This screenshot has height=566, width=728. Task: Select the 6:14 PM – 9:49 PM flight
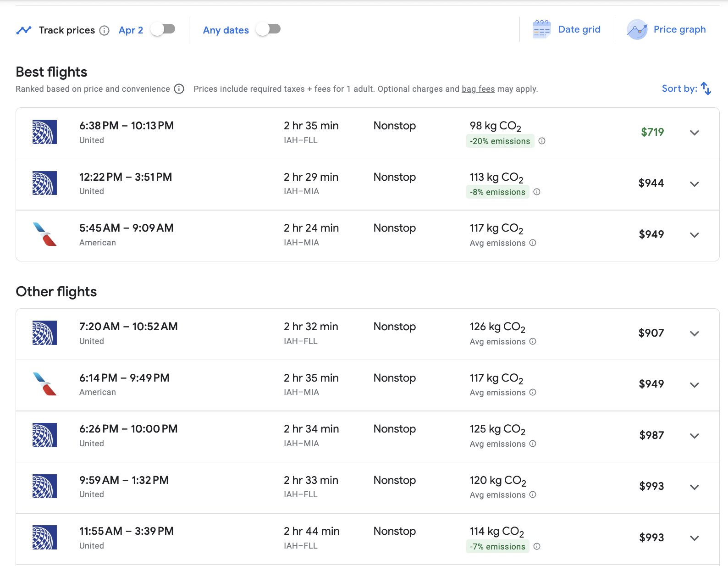point(368,385)
